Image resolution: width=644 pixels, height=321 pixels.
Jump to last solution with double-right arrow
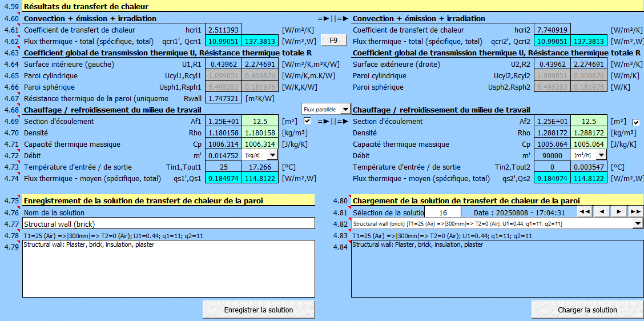tap(635, 212)
